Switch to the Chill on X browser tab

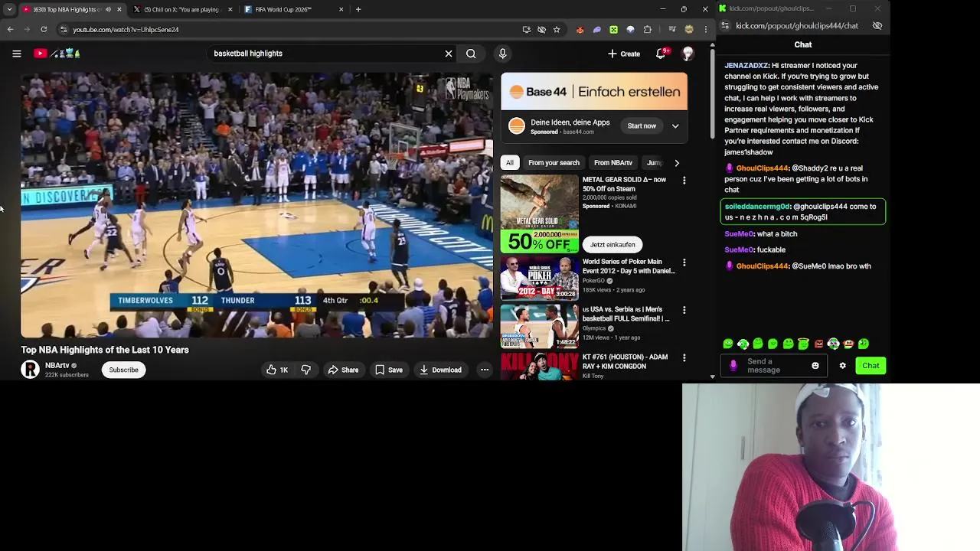coord(181,9)
